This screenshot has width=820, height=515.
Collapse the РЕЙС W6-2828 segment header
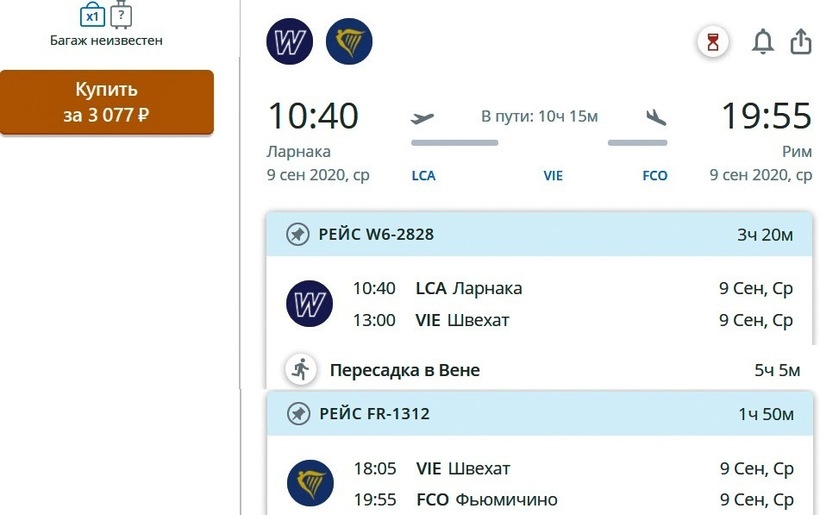[540, 235]
